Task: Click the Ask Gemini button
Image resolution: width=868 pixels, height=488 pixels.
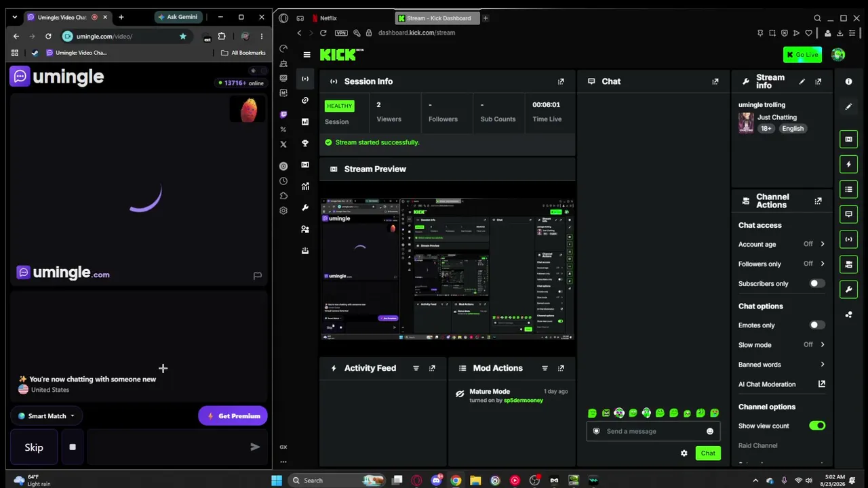Action: click(178, 17)
